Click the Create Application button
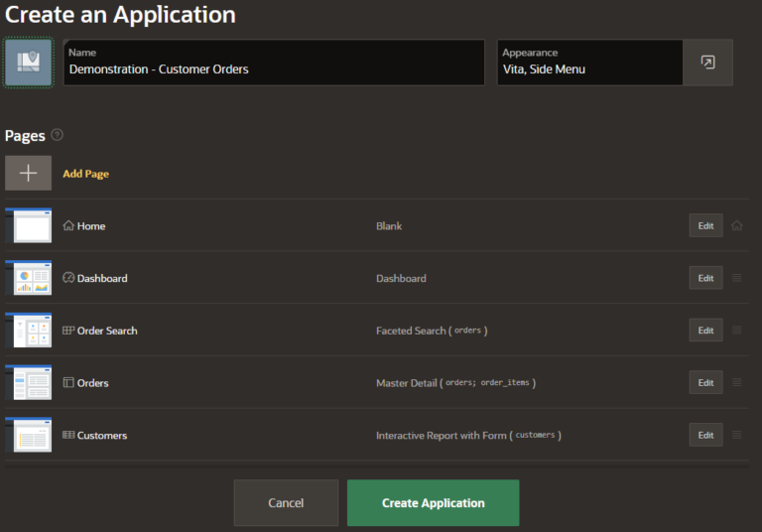 point(433,503)
